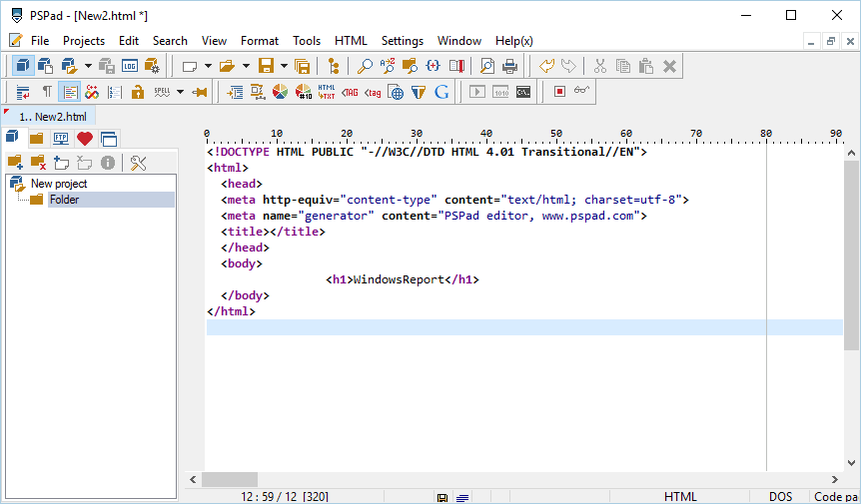Expand the open project dropdown arrow
Viewport: 861px width, 504px height.
88,66
